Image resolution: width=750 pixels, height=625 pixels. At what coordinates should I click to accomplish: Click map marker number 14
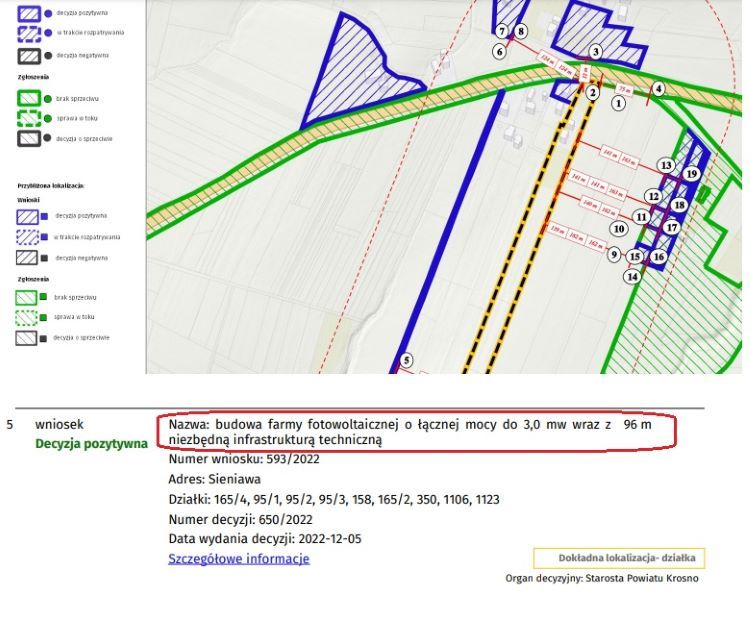631,276
